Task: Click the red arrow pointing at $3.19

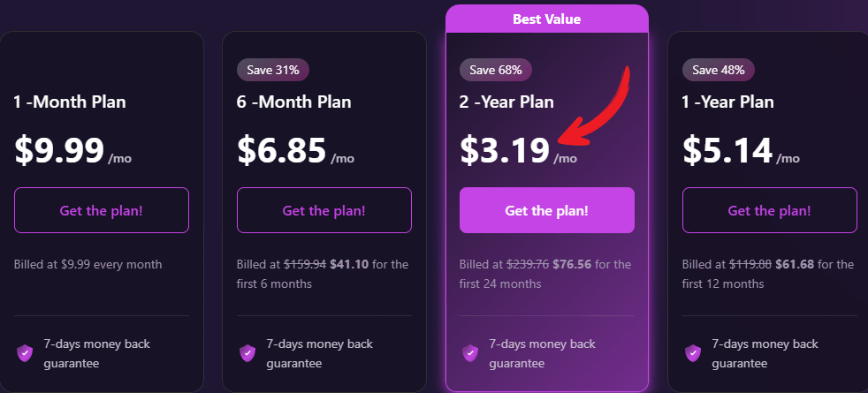Action: tap(601, 106)
